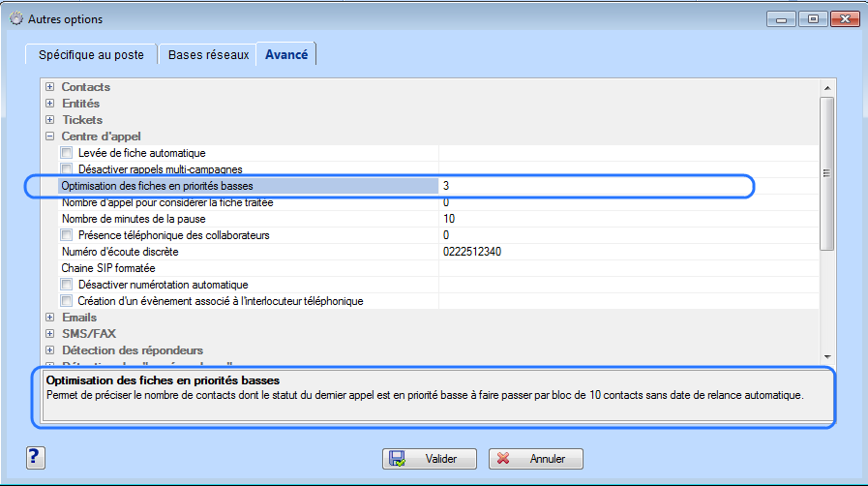The image size is (868, 486).
Task: Collapse the Centre d'appel section
Action: tap(49, 137)
